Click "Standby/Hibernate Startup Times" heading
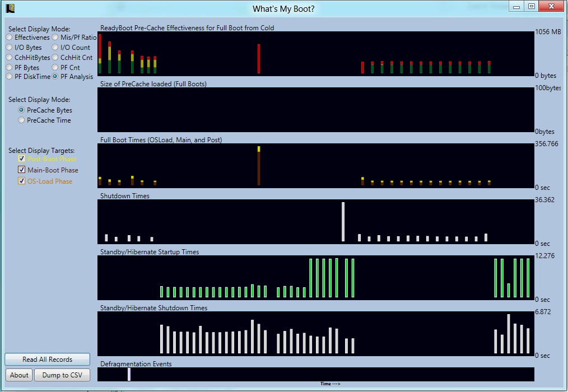This screenshot has width=568, height=392. (x=150, y=252)
